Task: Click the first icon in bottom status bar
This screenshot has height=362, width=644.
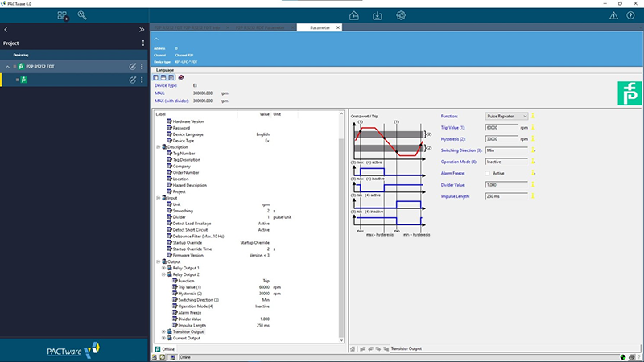Action: 155,357
